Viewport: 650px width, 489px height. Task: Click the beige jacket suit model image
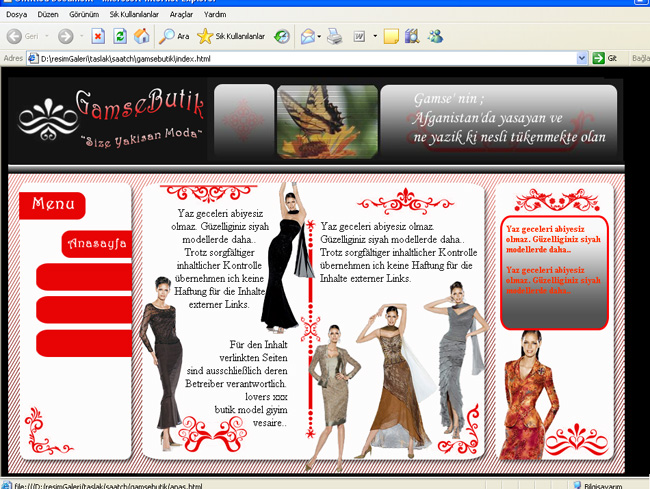[x=334, y=397]
